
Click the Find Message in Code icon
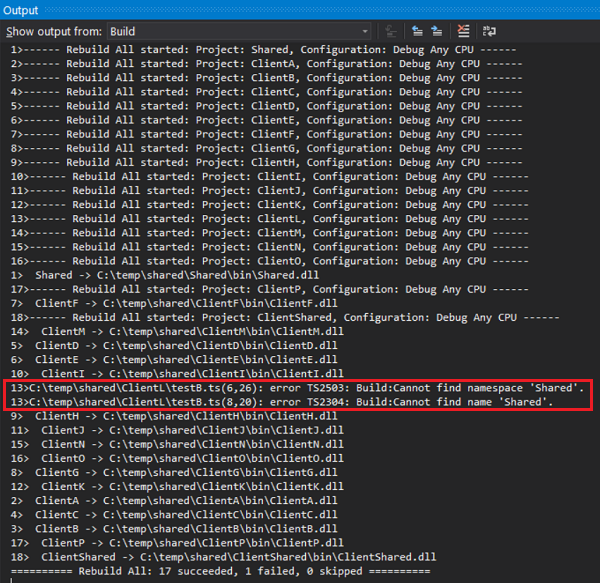(391, 31)
